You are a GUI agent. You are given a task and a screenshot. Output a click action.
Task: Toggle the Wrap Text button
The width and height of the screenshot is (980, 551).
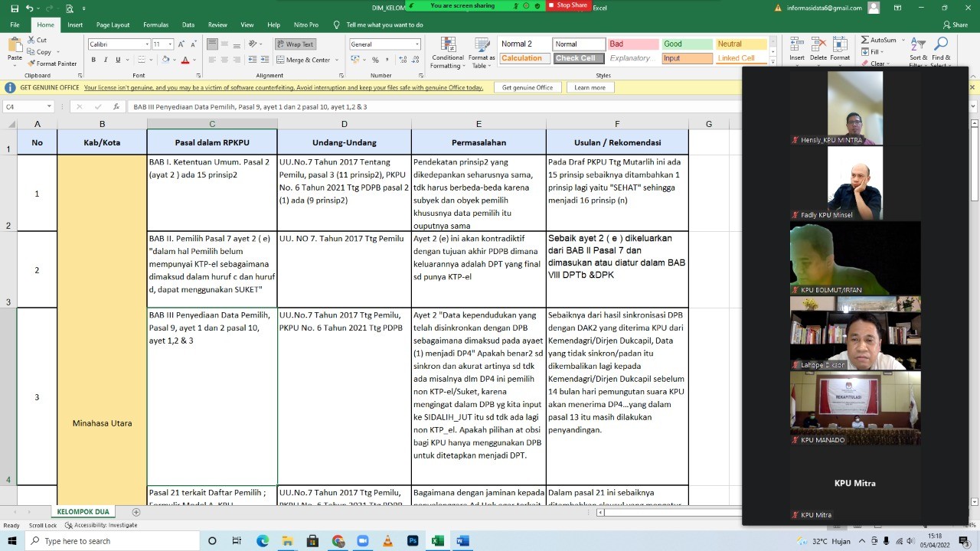click(x=295, y=44)
